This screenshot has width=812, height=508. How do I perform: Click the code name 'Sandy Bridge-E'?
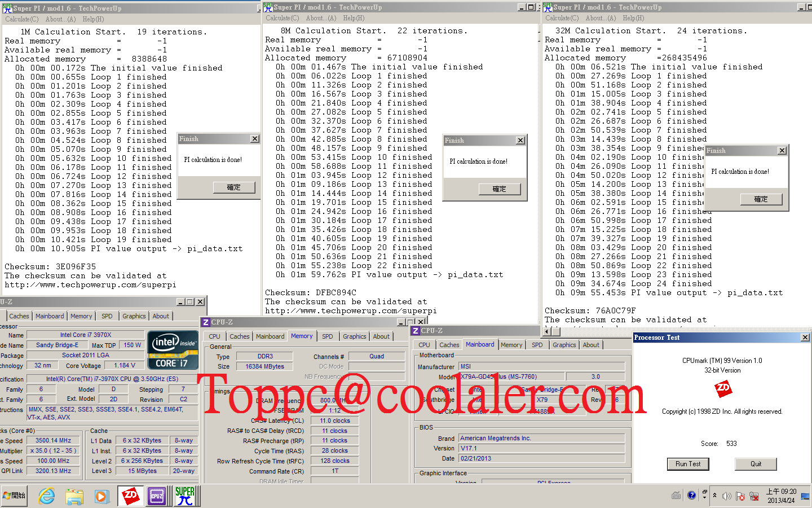(57, 345)
